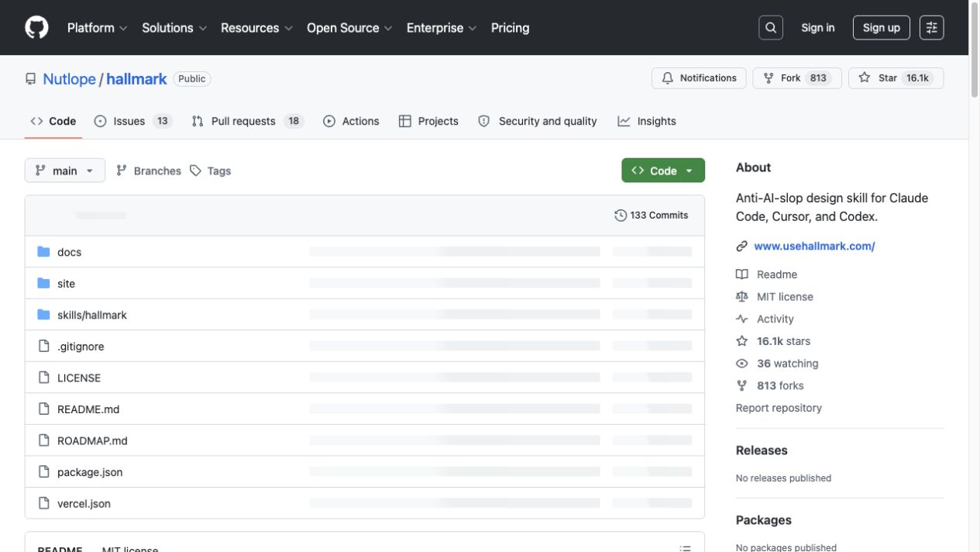The image size is (980, 552).
Task: Open the hallmark repository name link
Action: (136, 79)
